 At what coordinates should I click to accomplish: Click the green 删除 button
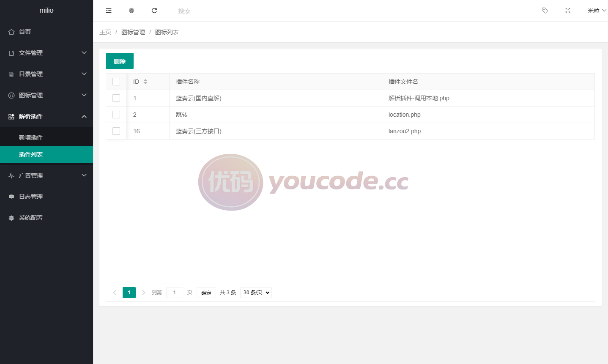pos(120,61)
